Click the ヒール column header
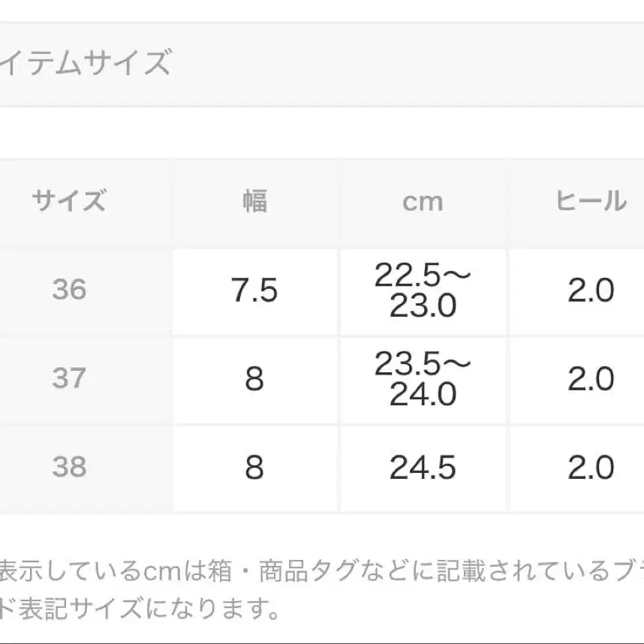This screenshot has width=644, height=644. point(591,201)
